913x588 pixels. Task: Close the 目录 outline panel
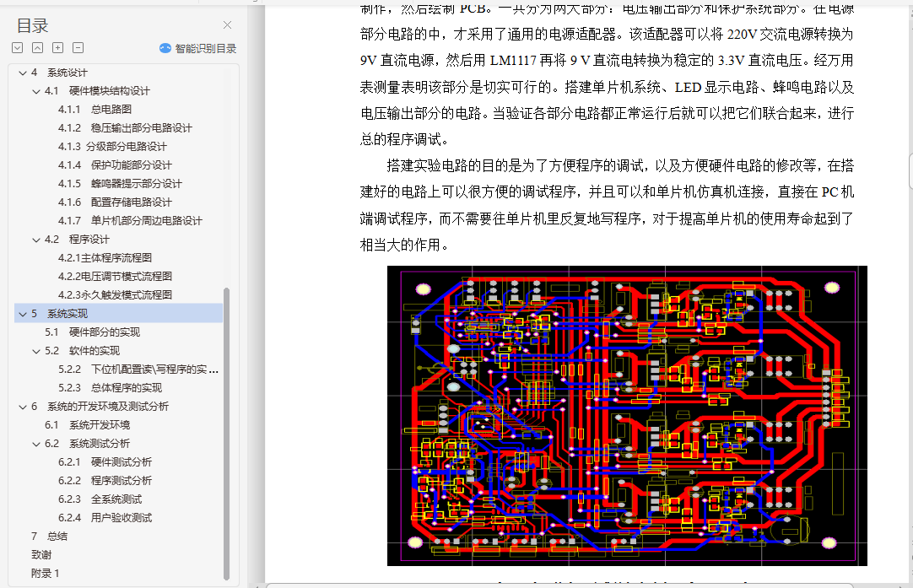[x=227, y=25]
